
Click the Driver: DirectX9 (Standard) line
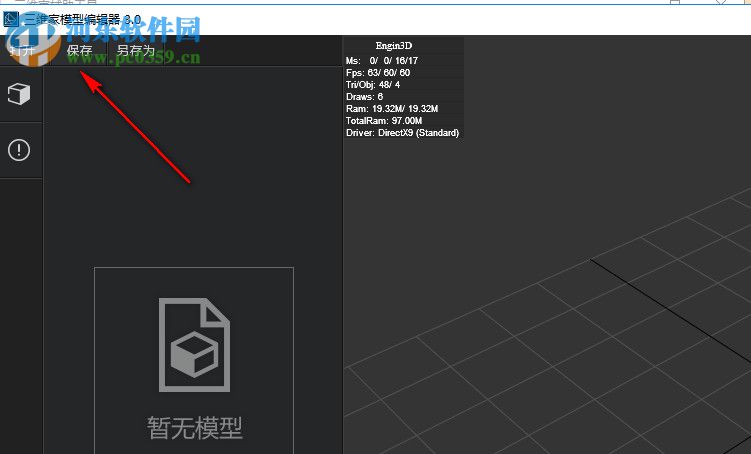(x=402, y=133)
